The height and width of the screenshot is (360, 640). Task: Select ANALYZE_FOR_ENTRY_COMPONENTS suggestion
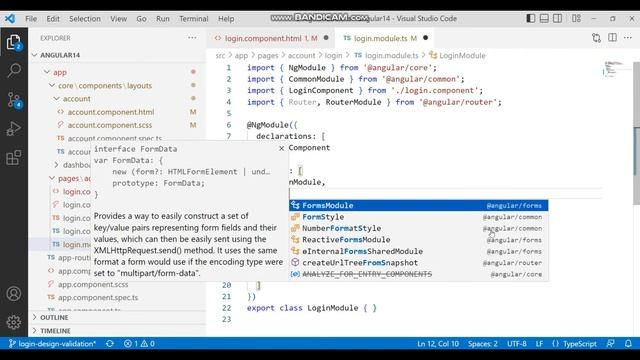418,274
